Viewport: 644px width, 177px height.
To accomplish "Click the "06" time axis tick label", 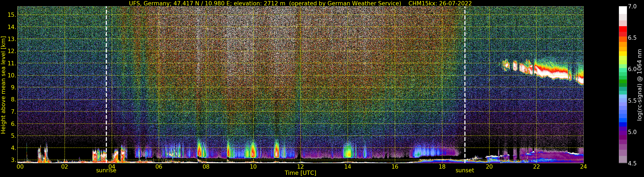I will (159, 166).
